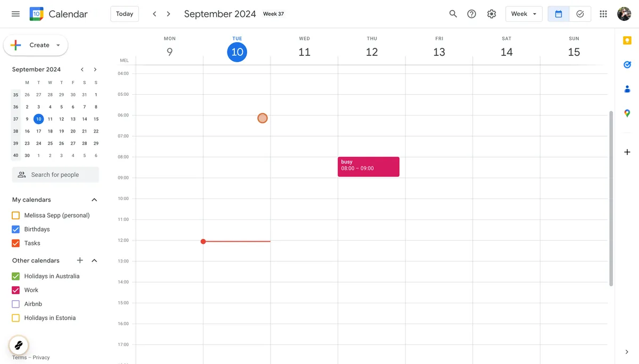The width and height of the screenshot is (639, 364).
Task: Collapse the My calendars section
Action: 94,200
